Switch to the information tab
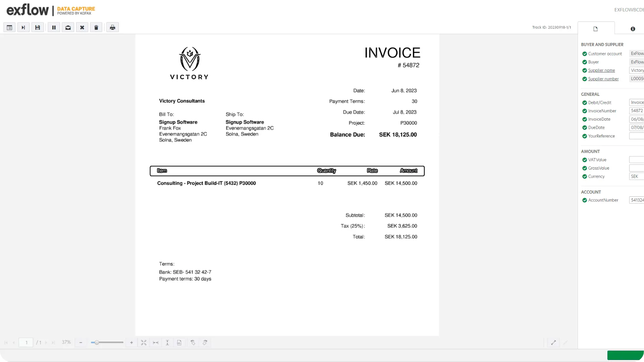 coord(633,29)
